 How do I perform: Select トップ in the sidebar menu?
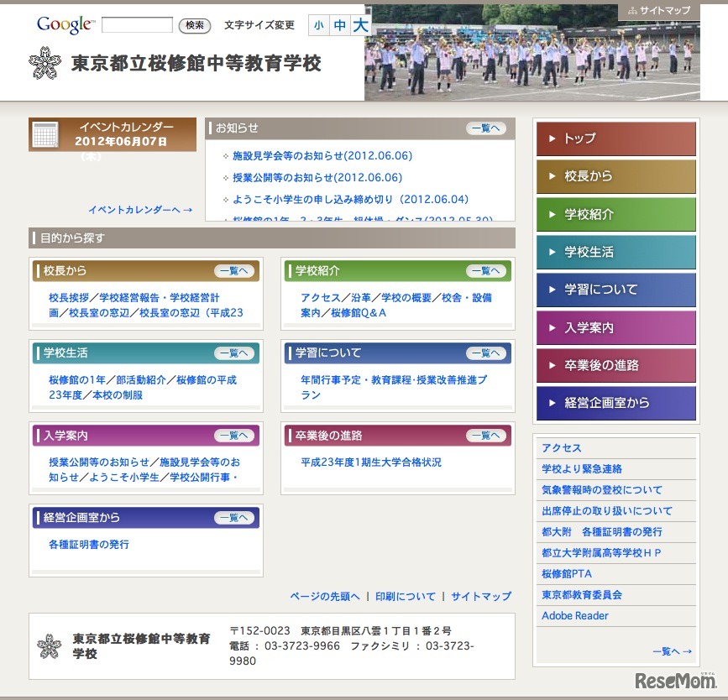pyautogui.click(x=615, y=139)
